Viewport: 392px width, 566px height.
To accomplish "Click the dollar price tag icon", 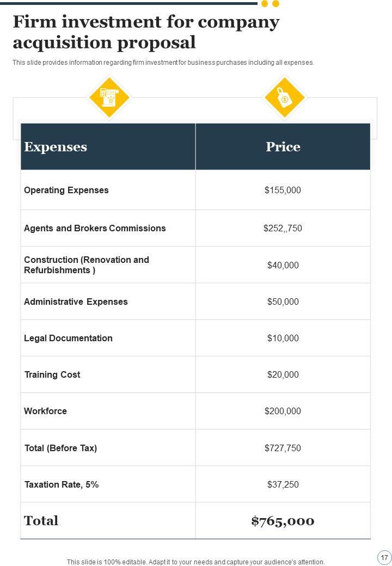I will [x=284, y=98].
